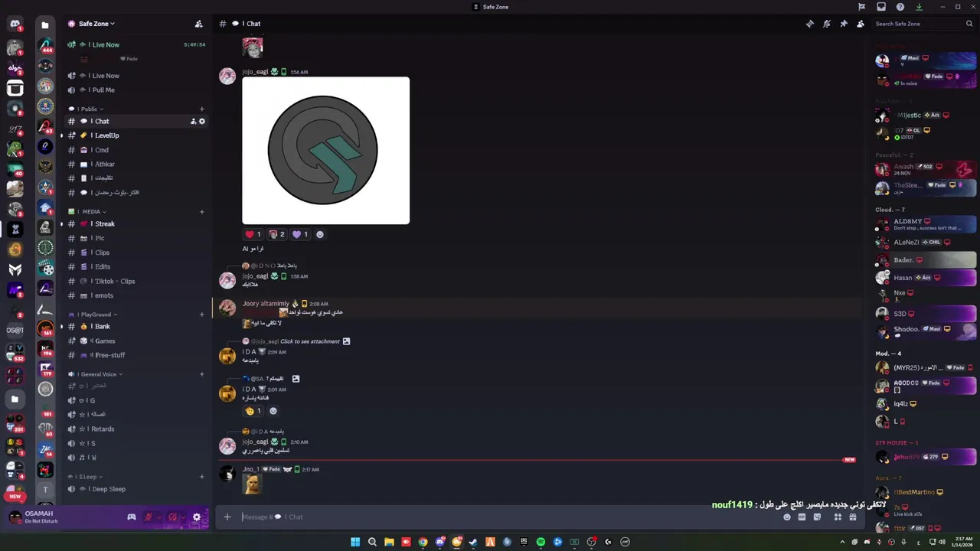Open the Threads icon in channel header
Screen dimensions: 980x551
click(809, 24)
